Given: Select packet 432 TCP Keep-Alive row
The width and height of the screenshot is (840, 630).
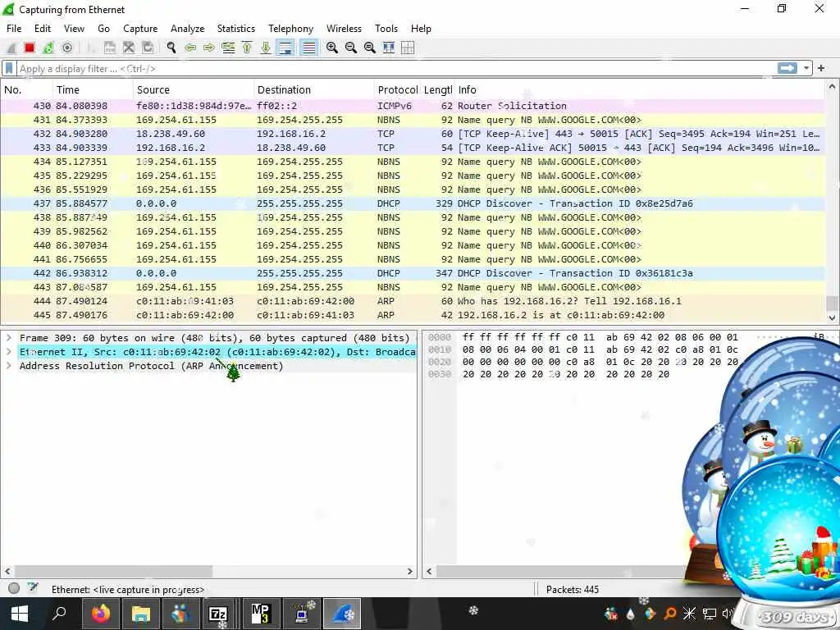Looking at the screenshot, I should click(413, 134).
